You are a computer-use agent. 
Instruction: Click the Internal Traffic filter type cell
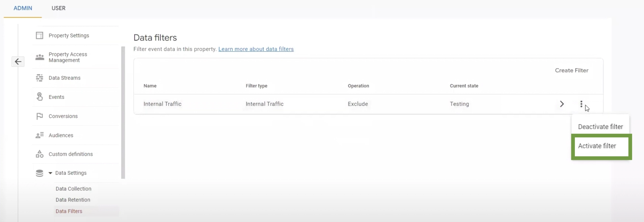click(x=265, y=104)
